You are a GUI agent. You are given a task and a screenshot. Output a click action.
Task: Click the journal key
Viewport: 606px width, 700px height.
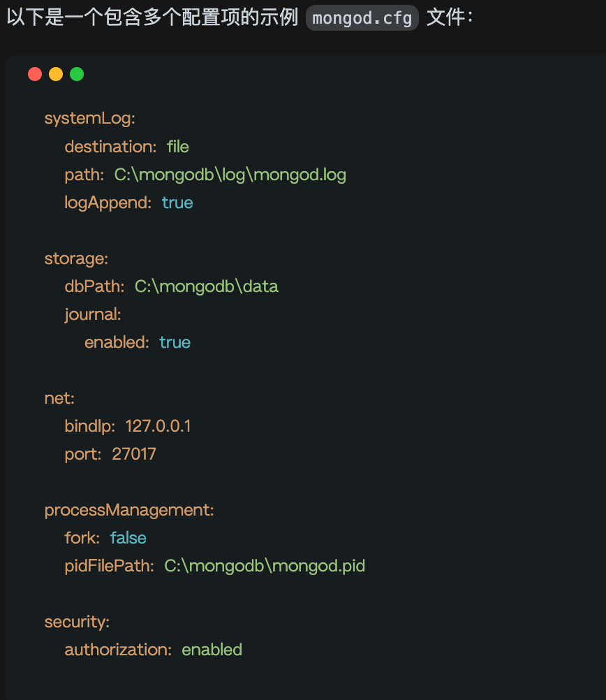pos(93,314)
